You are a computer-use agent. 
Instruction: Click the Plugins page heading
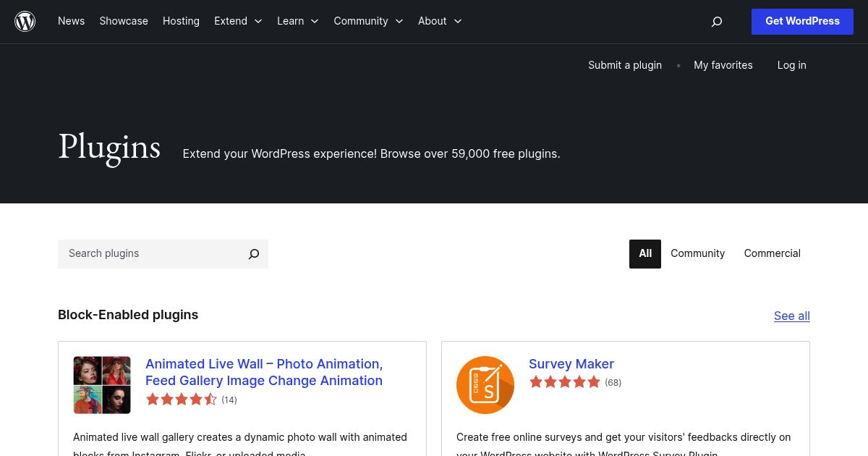(109, 147)
